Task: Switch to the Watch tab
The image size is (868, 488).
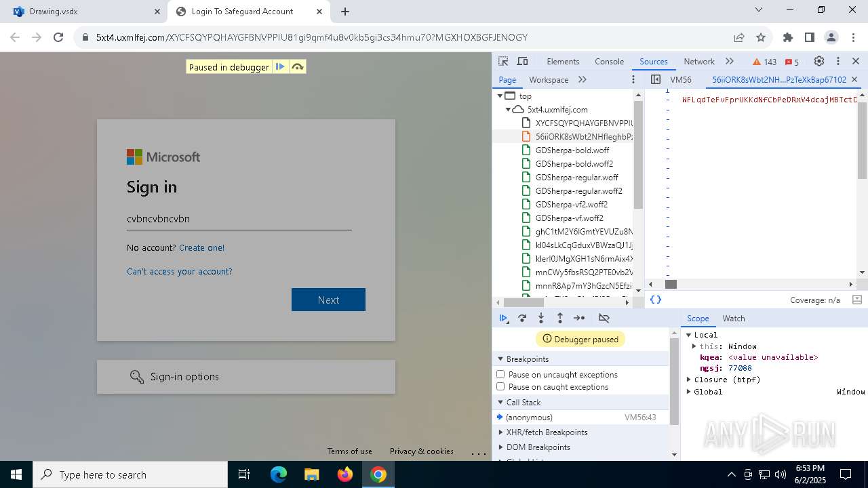Action: 734,318
